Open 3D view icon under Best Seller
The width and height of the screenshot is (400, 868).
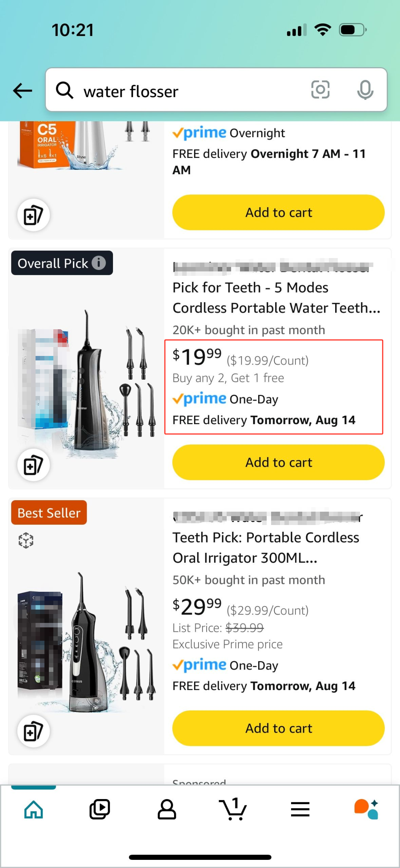coord(26,541)
